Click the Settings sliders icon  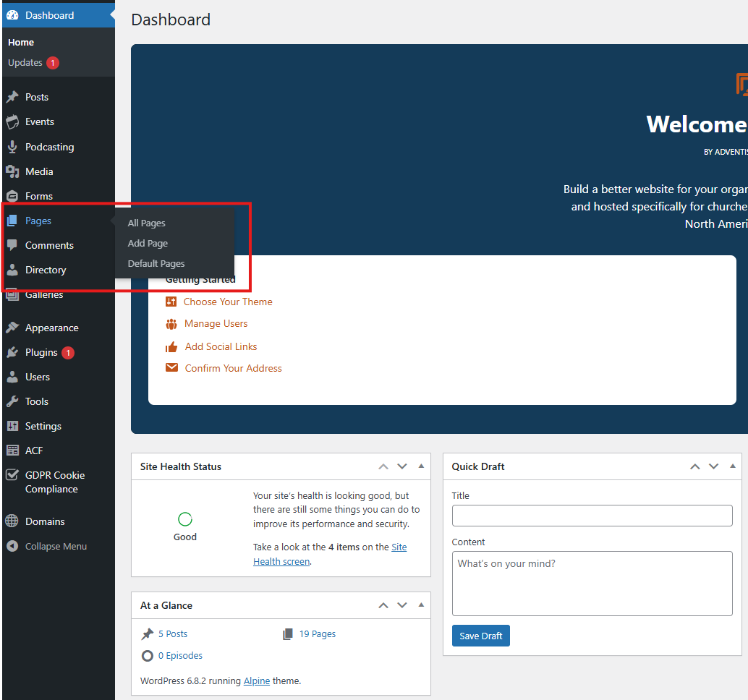coord(12,426)
